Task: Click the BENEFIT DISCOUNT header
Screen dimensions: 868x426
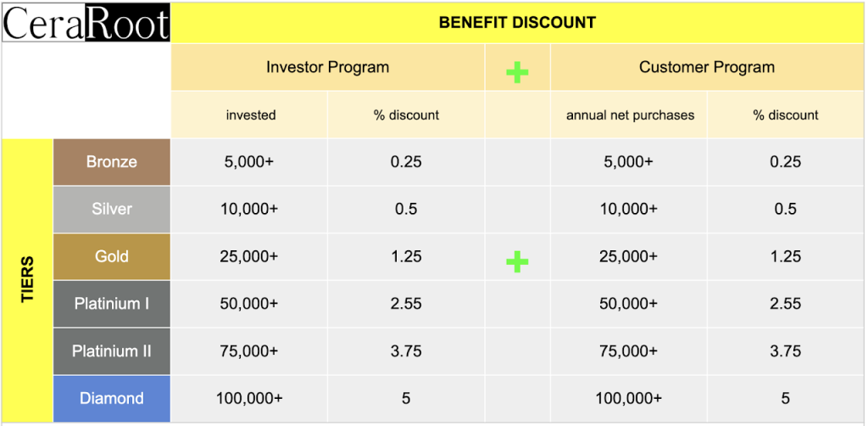Action: click(518, 23)
